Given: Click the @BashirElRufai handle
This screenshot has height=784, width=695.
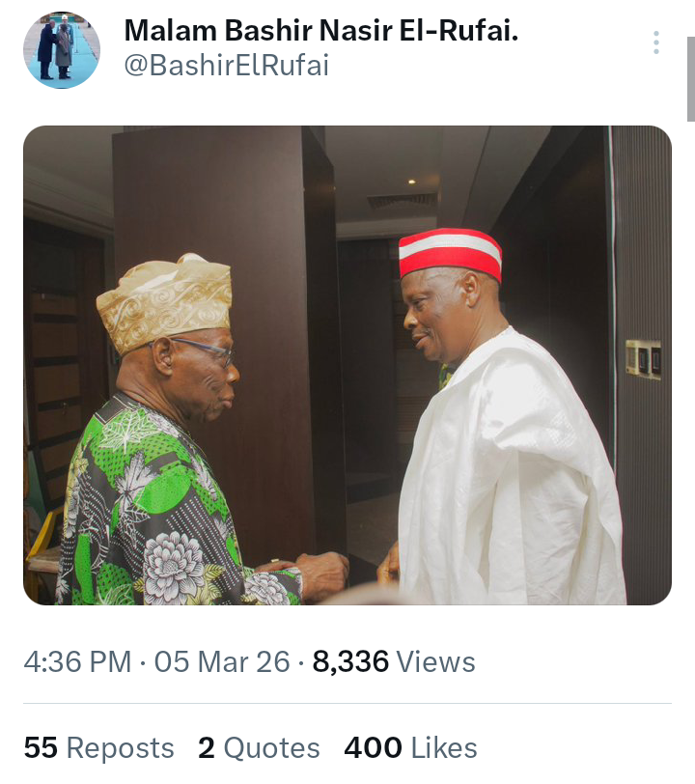Looking at the screenshot, I should click(227, 66).
